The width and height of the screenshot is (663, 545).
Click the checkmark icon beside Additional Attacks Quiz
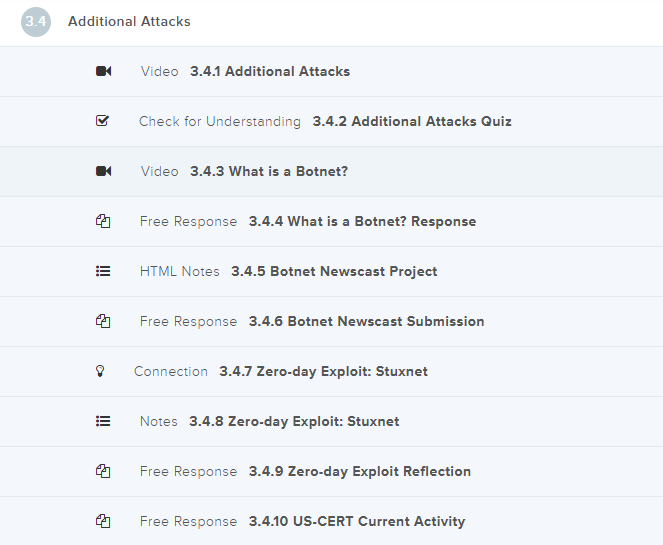(x=102, y=121)
